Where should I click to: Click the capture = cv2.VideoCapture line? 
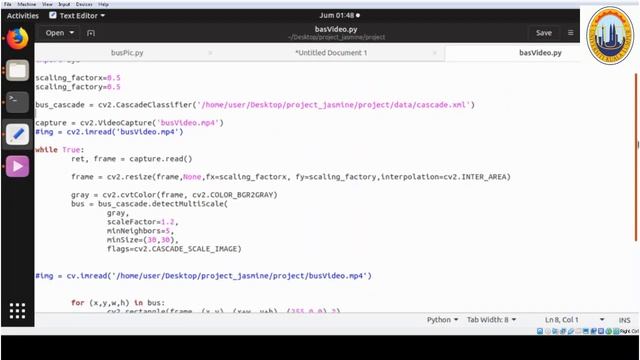(129, 122)
